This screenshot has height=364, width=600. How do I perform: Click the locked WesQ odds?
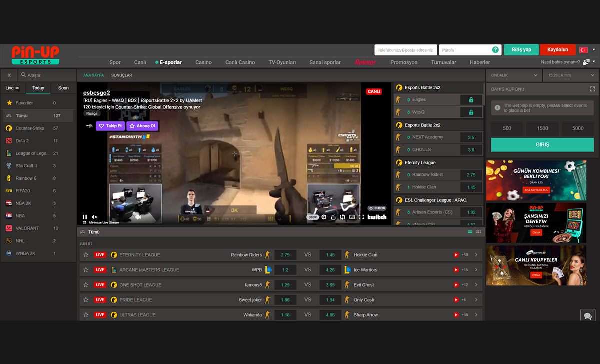[x=471, y=112]
